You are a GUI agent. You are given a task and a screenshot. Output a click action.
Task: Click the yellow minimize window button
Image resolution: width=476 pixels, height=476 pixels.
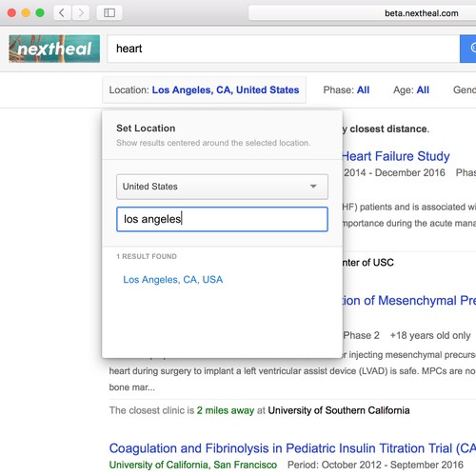26,13
